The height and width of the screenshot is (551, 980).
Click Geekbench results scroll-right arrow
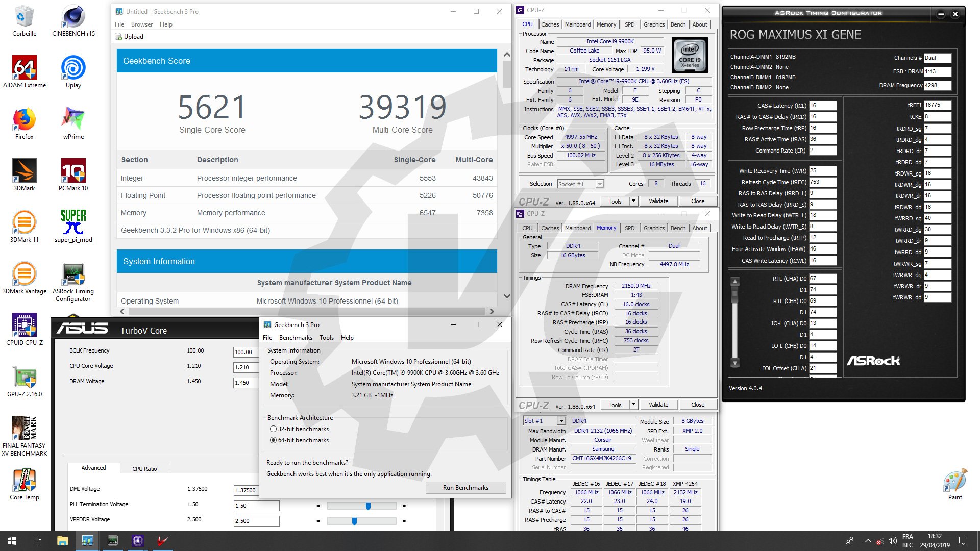tap(492, 311)
